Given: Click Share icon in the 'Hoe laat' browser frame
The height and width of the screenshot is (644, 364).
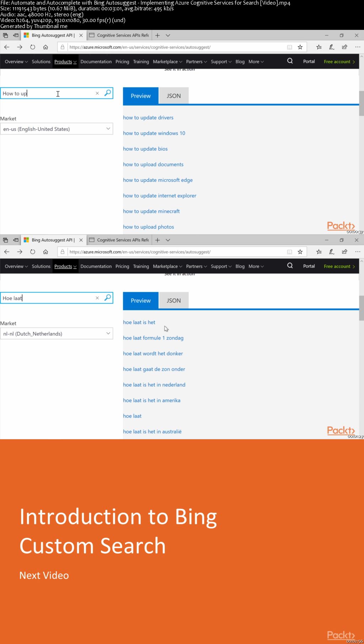Looking at the screenshot, I should click(344, 252).
